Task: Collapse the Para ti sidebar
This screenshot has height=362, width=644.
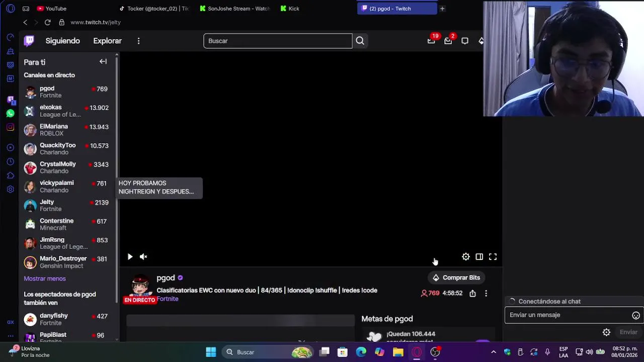Action: pyautogui.click(x=103, y=61)
